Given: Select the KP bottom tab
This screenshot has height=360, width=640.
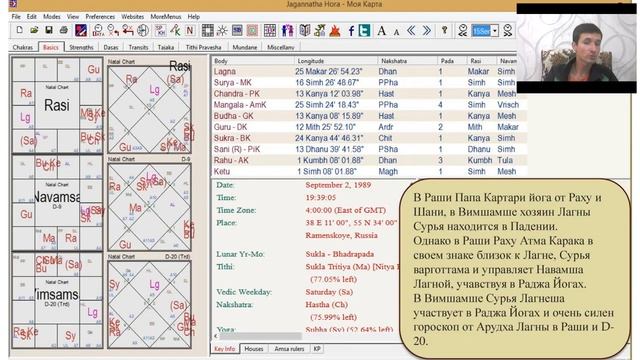Looking at the screenshot, I should 317,349.
